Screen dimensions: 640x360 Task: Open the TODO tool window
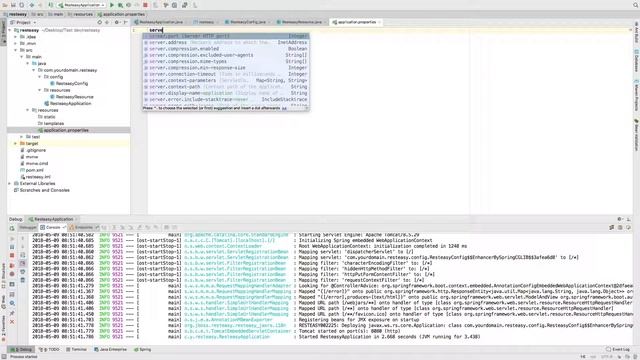(x=49, y=350)
